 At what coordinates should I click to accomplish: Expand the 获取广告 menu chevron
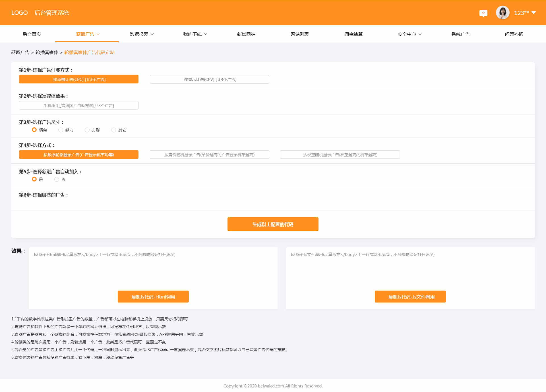(x=98, y=34)
